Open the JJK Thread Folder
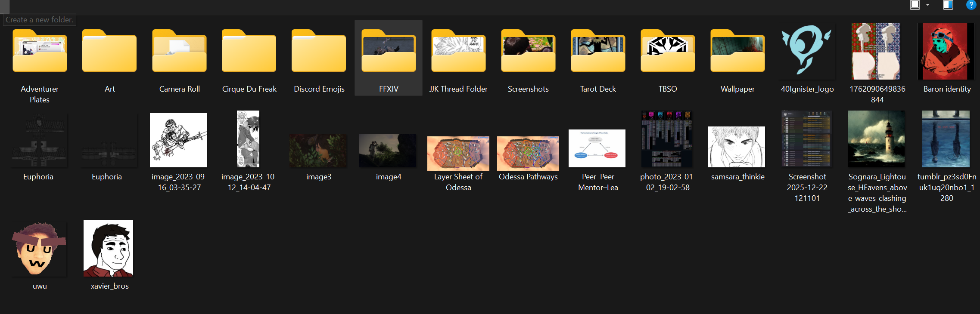This screenshot has height=314, width=980. tap(458, 51)
